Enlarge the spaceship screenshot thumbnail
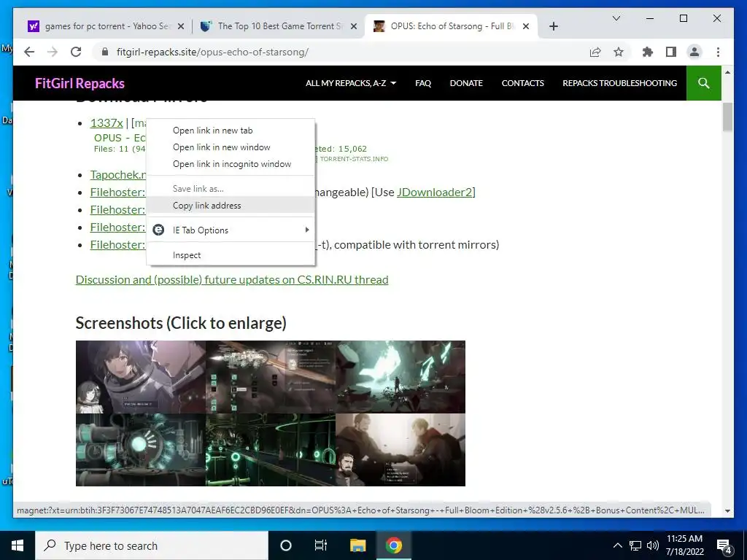The width and height of the screenshot is (747, 560). coord(271,377)
